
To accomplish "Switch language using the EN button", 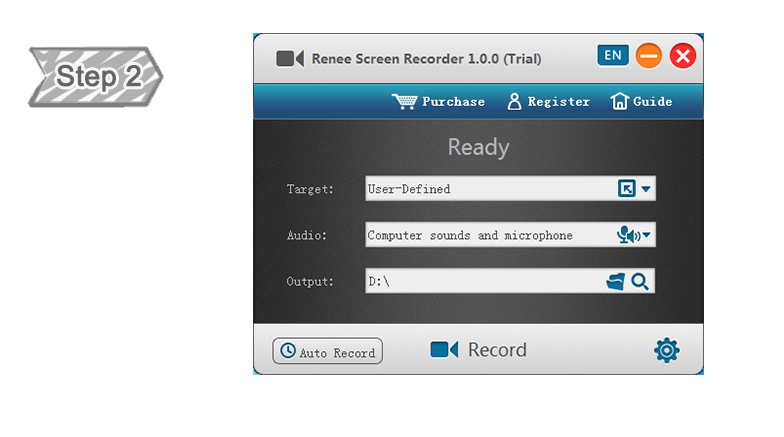I will coord(613,55).
